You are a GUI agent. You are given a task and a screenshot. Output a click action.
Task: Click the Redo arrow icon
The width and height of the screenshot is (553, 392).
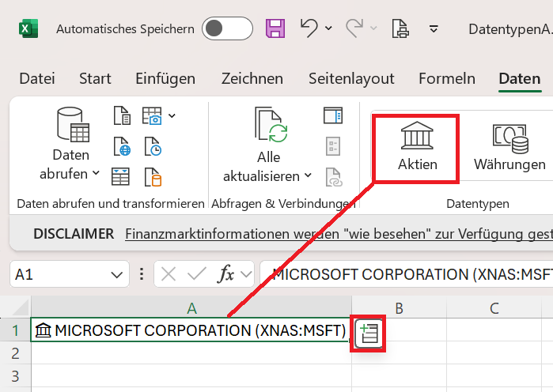click(x=354, y=28)
